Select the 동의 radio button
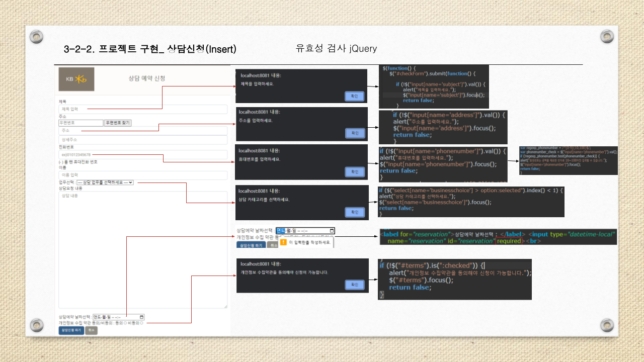 point(125,323)
